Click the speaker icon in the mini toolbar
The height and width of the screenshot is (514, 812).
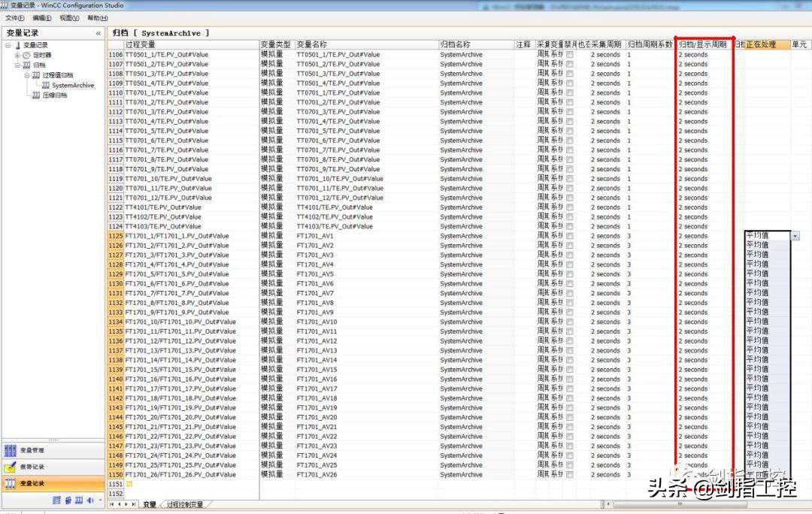point(89,500)
